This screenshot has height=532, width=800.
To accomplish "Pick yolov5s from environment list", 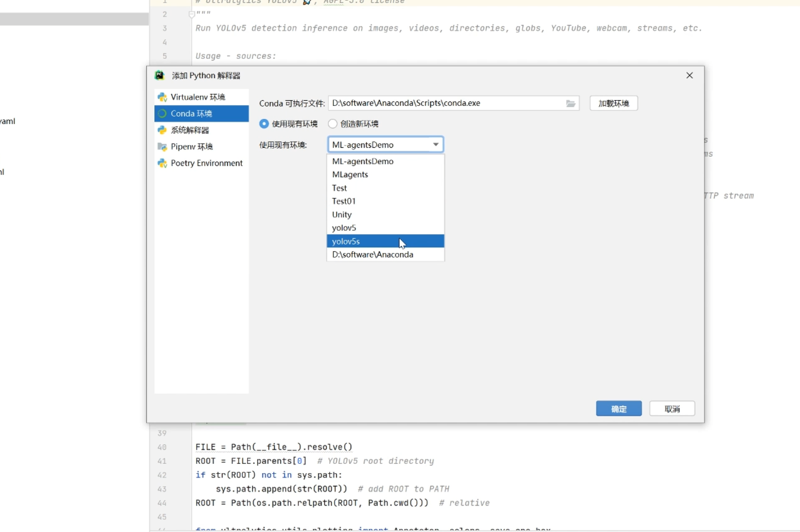I will [385, 241].
